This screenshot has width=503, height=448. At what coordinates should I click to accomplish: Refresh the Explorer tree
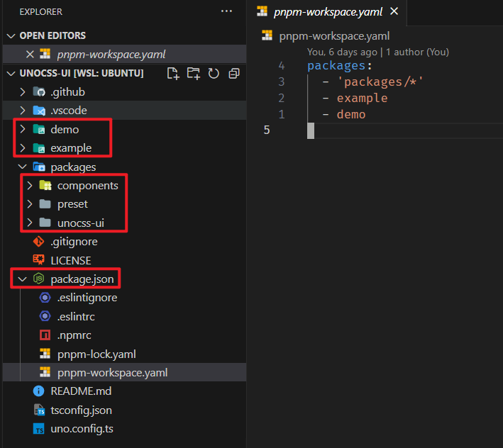click(214, 74)
